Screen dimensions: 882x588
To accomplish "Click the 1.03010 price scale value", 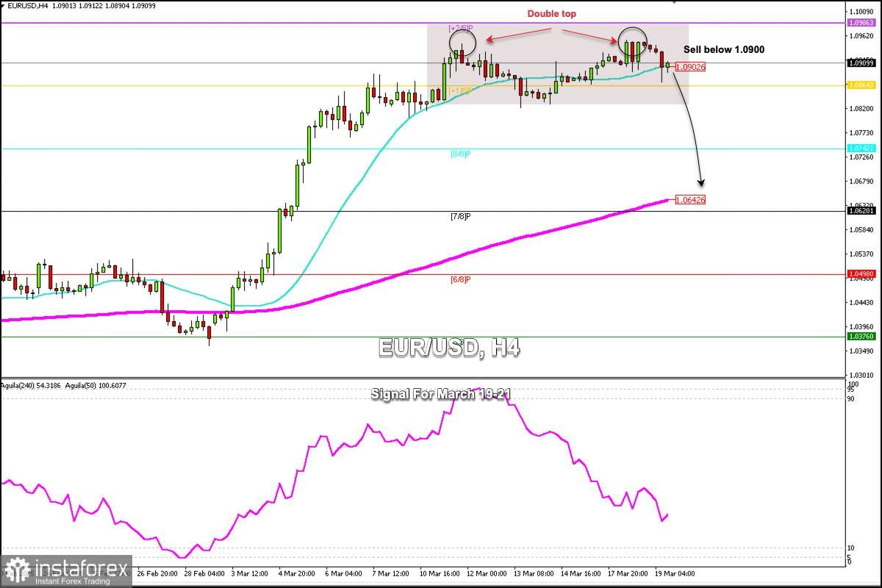I will (860, 375).
